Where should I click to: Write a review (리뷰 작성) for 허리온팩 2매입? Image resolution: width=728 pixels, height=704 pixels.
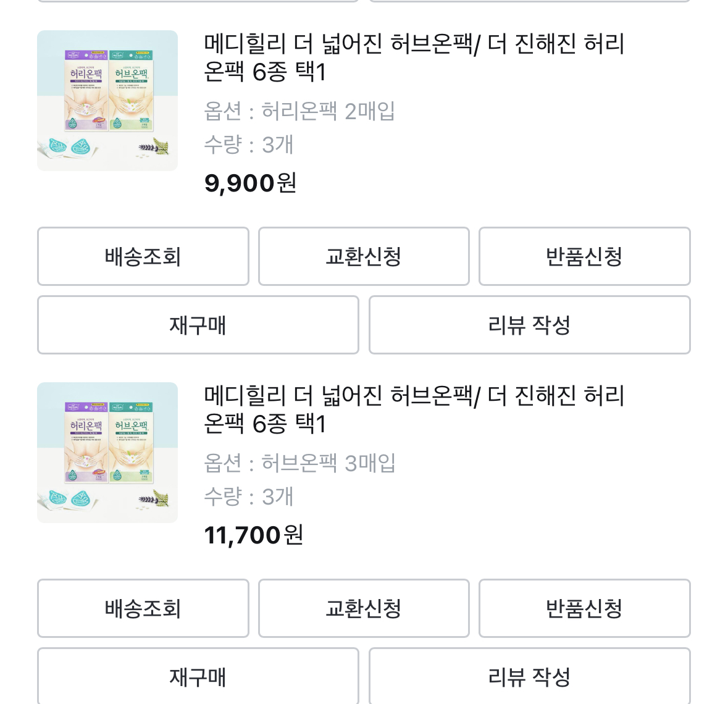click(529, 325)
